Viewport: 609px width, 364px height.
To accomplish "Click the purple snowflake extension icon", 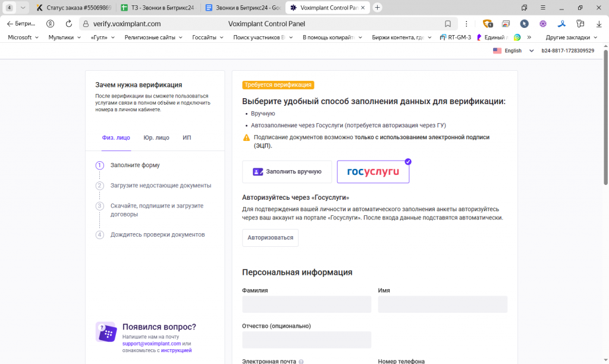I will click(542, 24).
